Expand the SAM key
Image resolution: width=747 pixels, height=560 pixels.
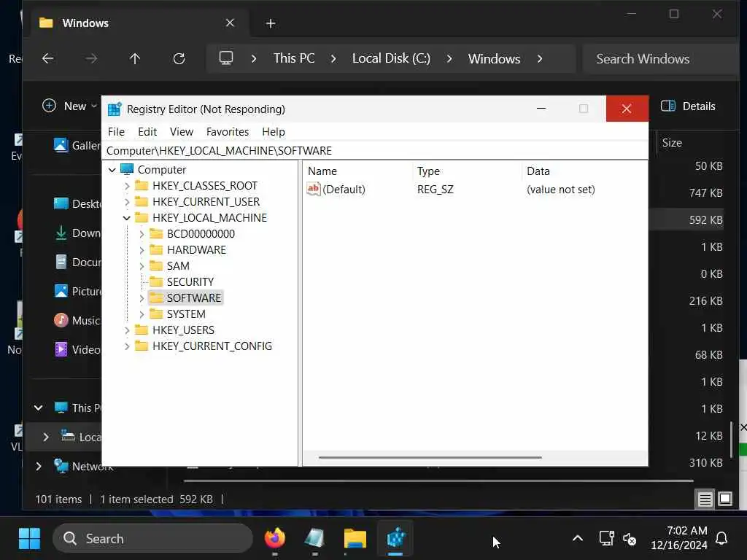pyautogui.click(x=142, y=266)
